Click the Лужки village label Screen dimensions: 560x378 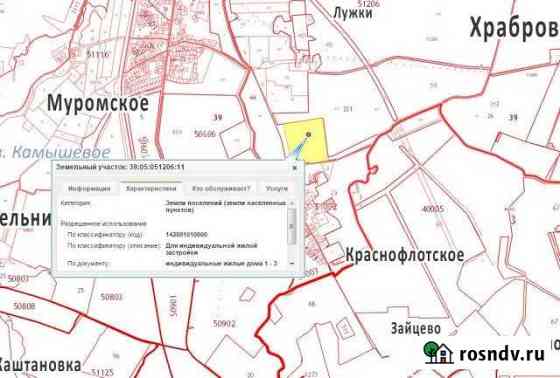click(x=353, y=14)
